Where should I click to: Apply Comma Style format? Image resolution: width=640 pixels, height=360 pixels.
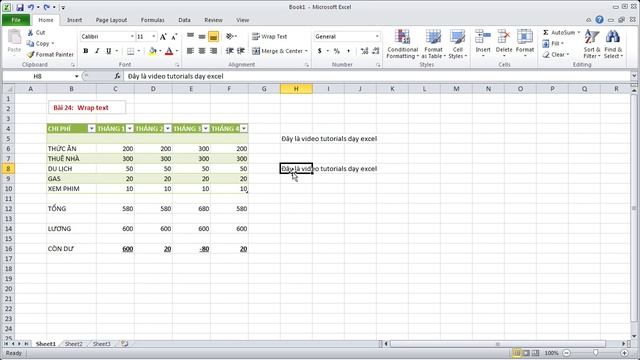(x=348, y=51)
